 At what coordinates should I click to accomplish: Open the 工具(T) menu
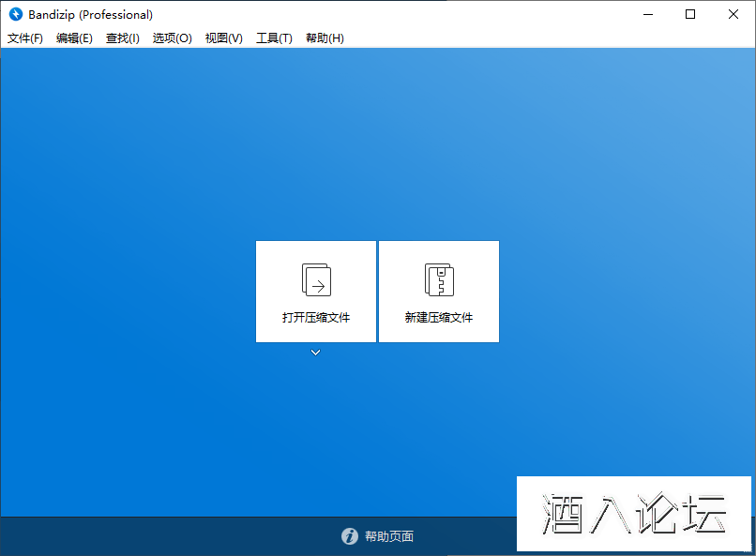(274, 38)
